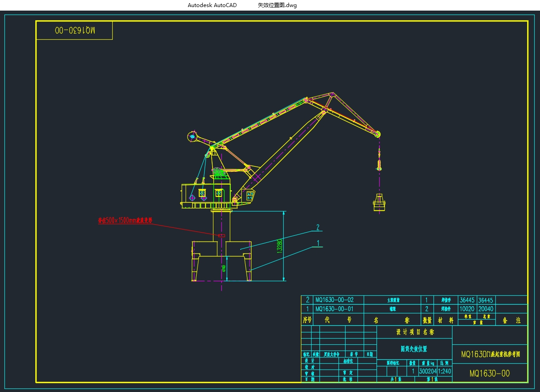The image size is (540, 392).
Task: Click the jib tip pulley at boom end
Action: click(x=377, y=134)
